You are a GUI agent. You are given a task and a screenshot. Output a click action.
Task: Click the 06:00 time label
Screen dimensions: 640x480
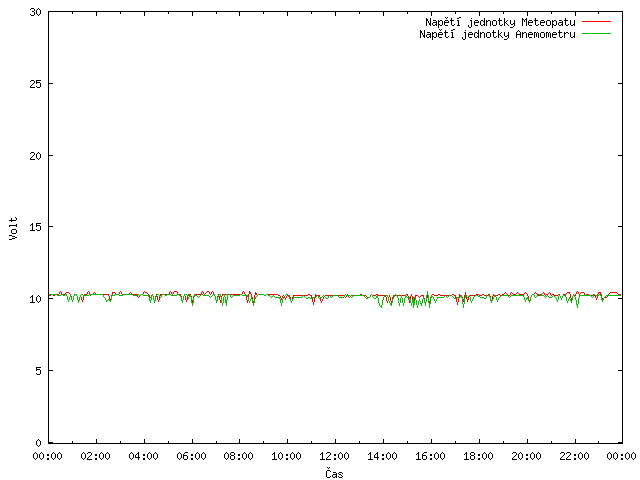pyautogui.click(x=191, y=456)
